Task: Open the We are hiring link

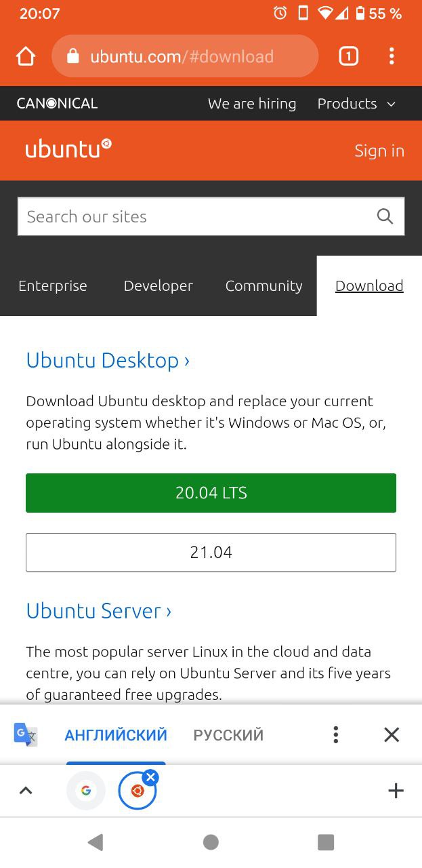Action: 252,104
